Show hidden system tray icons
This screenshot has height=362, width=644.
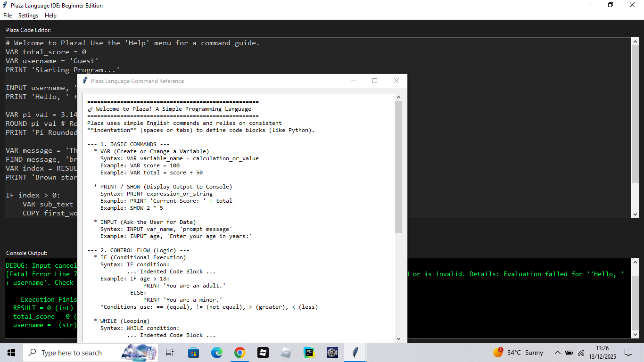(x=558, y=353)
